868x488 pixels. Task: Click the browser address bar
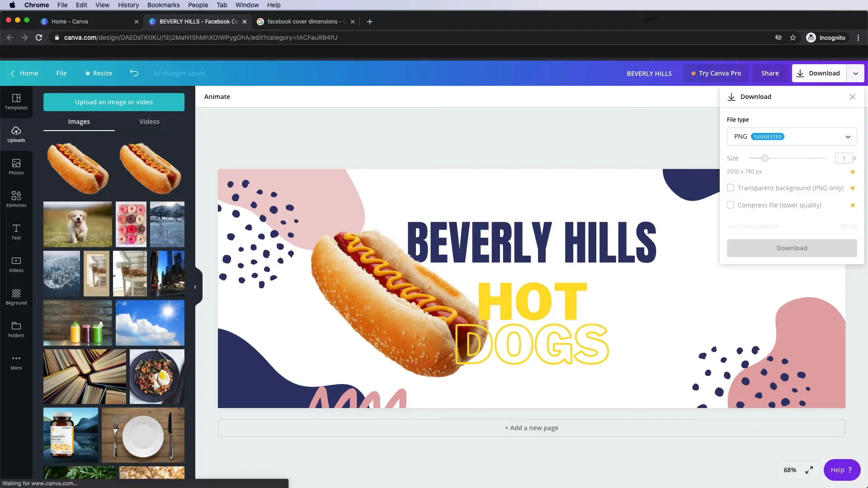pos(407,38)
